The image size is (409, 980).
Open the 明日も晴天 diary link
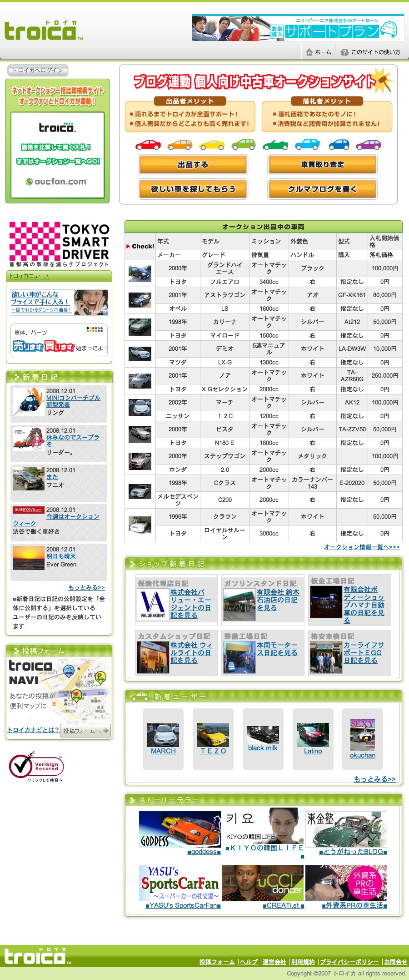(61, 556)
